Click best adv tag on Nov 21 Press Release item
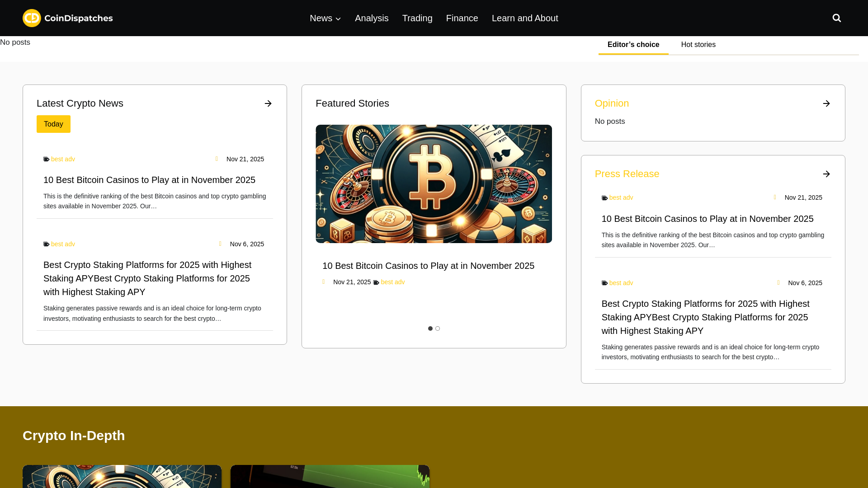 click(621, 197)
